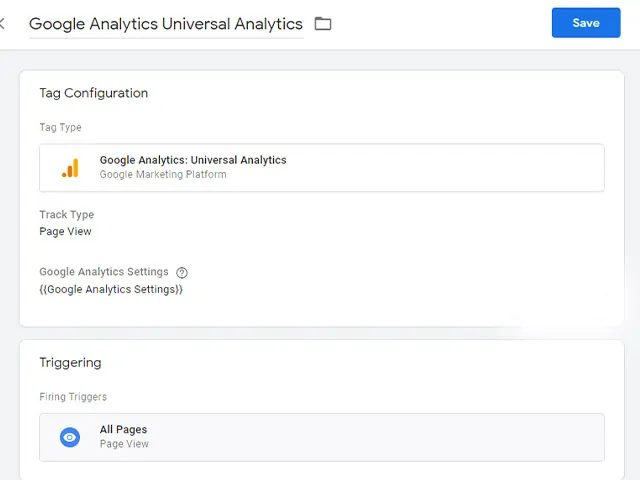Open the help icon beside Google Analytics Settings

[x=182, y=272]
